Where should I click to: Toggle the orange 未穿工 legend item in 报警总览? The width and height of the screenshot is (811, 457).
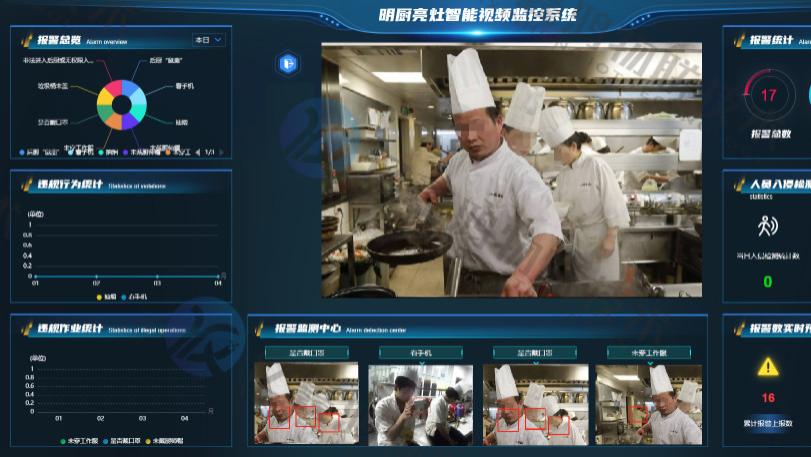(178, 153)
